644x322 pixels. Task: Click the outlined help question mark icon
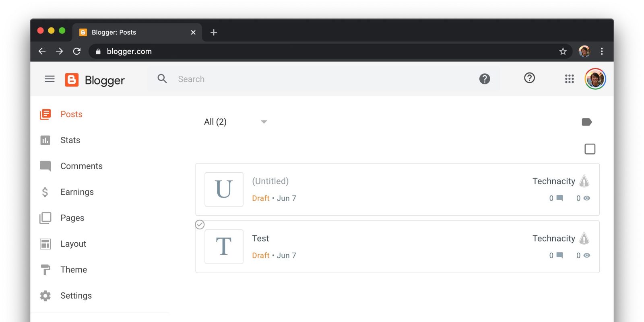click(529, 78)
